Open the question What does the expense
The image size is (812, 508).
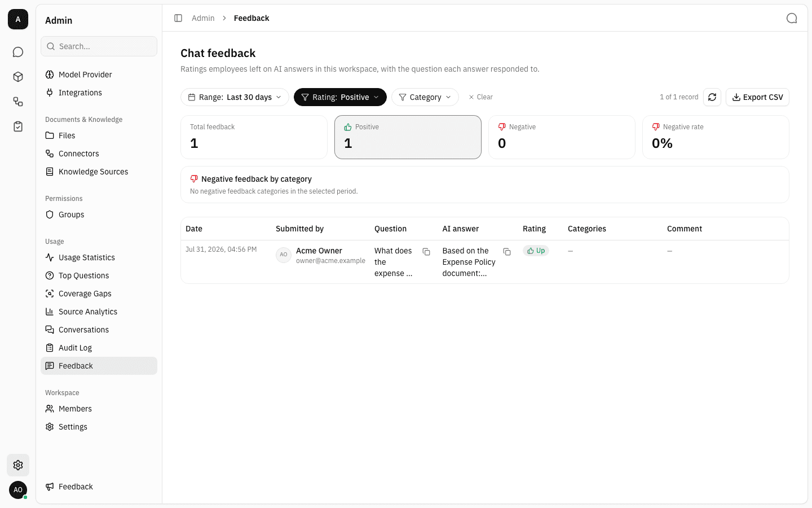[x=394, y=262]
